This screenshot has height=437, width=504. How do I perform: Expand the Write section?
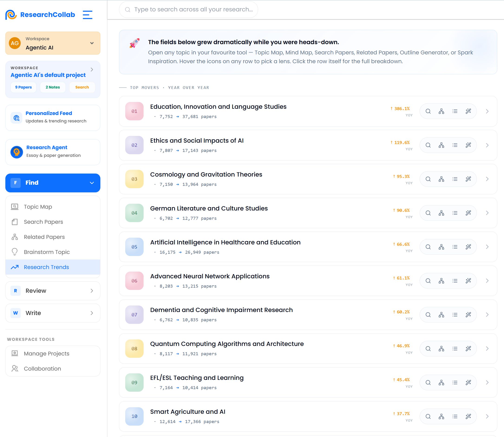coord(53,313)
